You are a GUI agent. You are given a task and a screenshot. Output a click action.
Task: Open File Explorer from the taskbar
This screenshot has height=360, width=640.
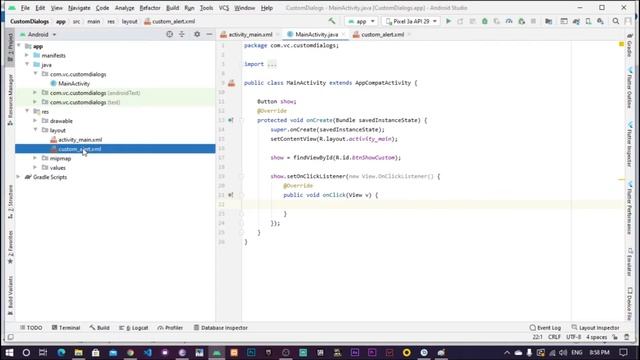click(x=78, y=352)
